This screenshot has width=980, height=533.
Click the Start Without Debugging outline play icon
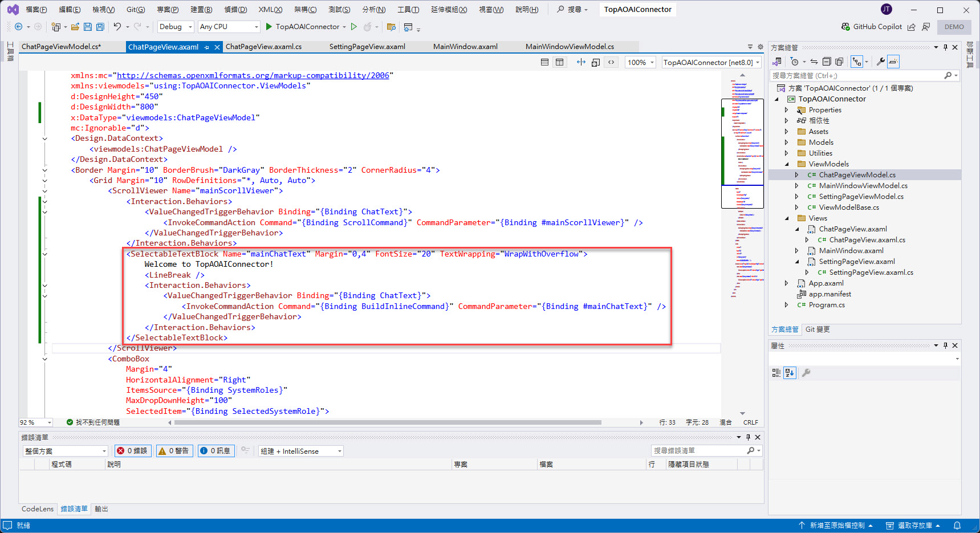354,27
